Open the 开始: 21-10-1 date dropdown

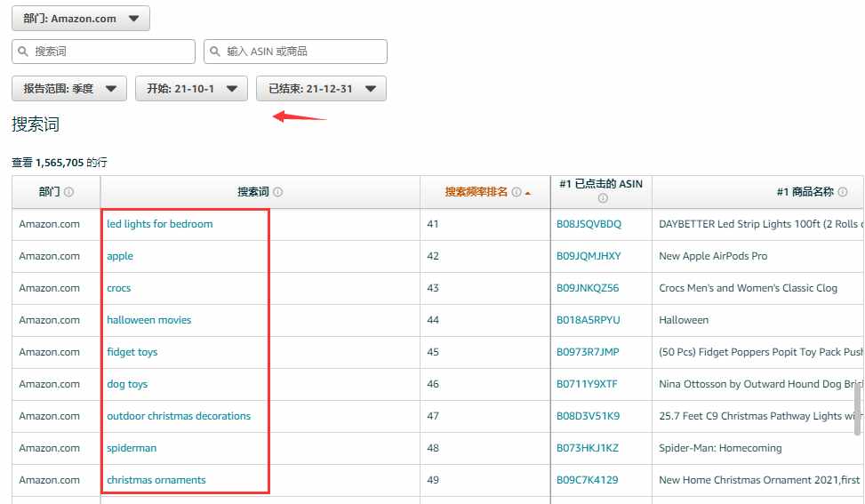(191, 88)
